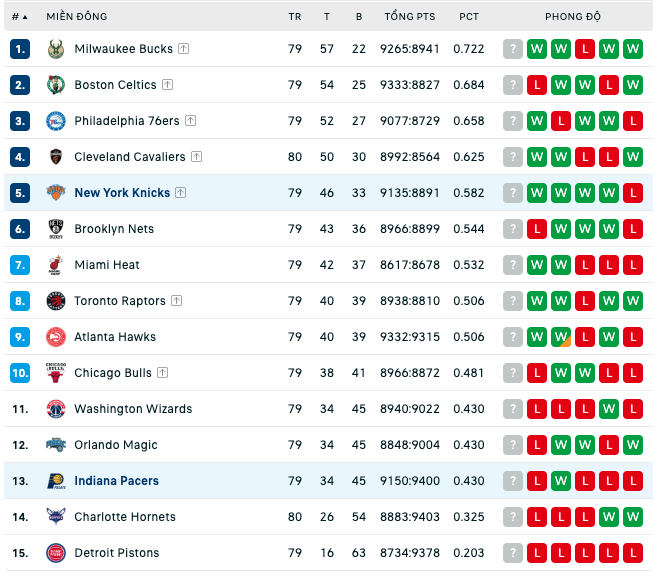Click the Boston Celtics team logo
The width and height of the screenshot is (658, 576).
tap(56, 85)
